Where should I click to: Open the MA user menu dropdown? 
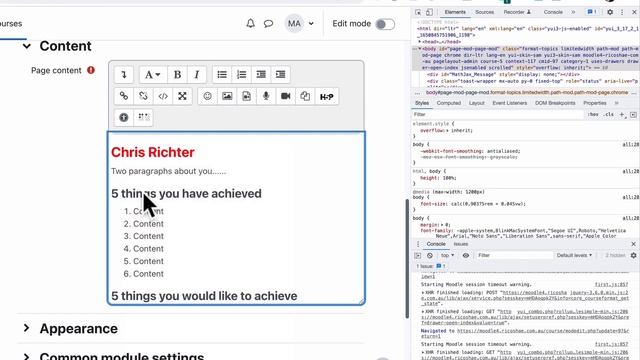(300, 24)
